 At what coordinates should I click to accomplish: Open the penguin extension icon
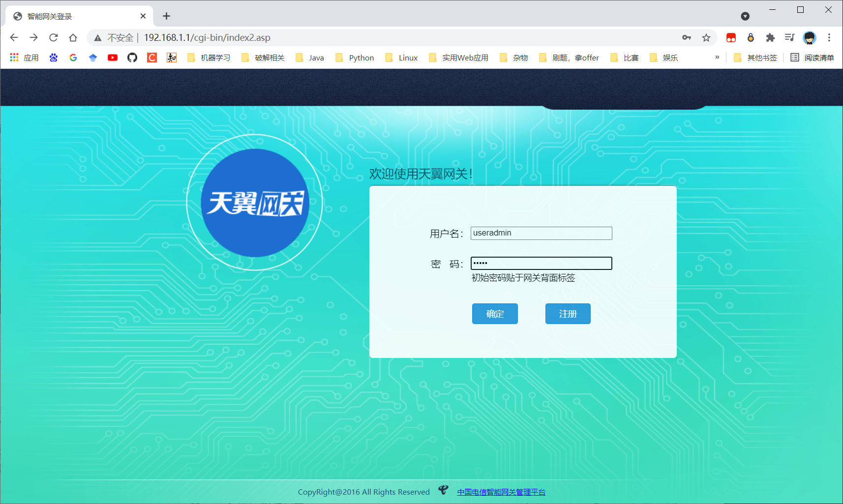tap(751, 37)
